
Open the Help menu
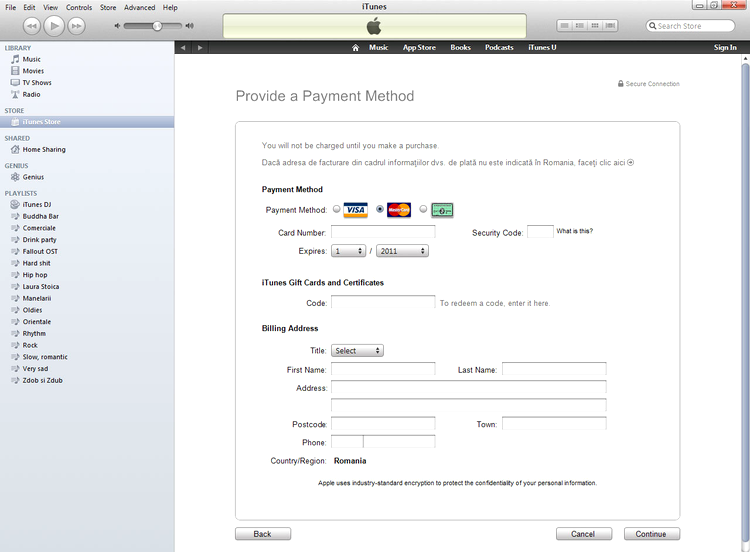[170, 7]
